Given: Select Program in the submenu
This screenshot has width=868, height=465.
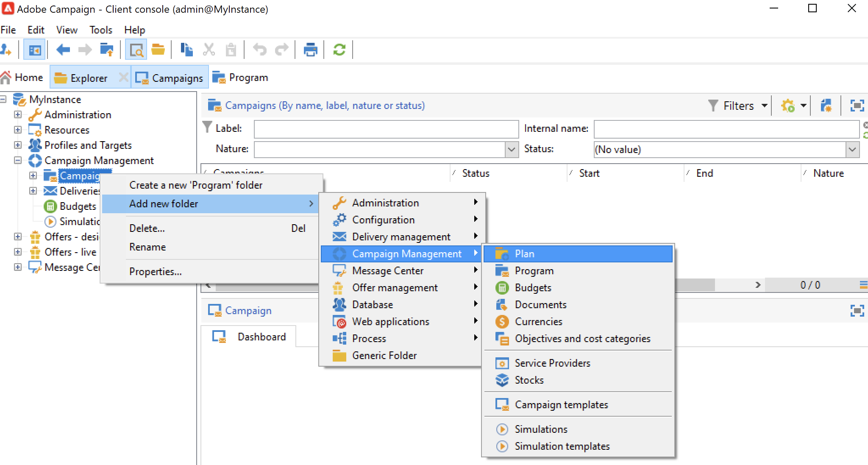Looking at the screenshot, I should [534, 271].
